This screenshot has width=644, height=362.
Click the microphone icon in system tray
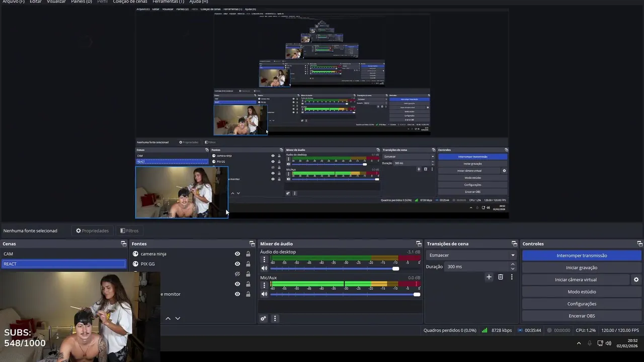[590, 343]
